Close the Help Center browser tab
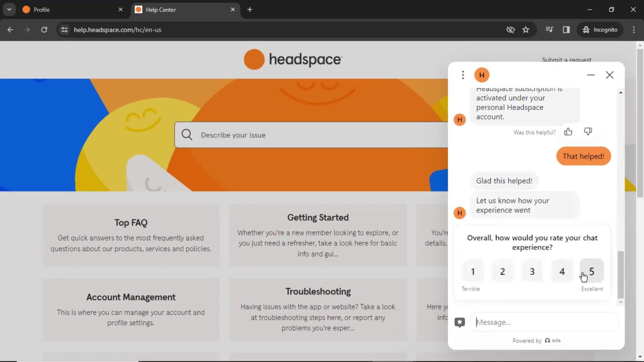This screenshot has width=644, height=362. [233, 10]
